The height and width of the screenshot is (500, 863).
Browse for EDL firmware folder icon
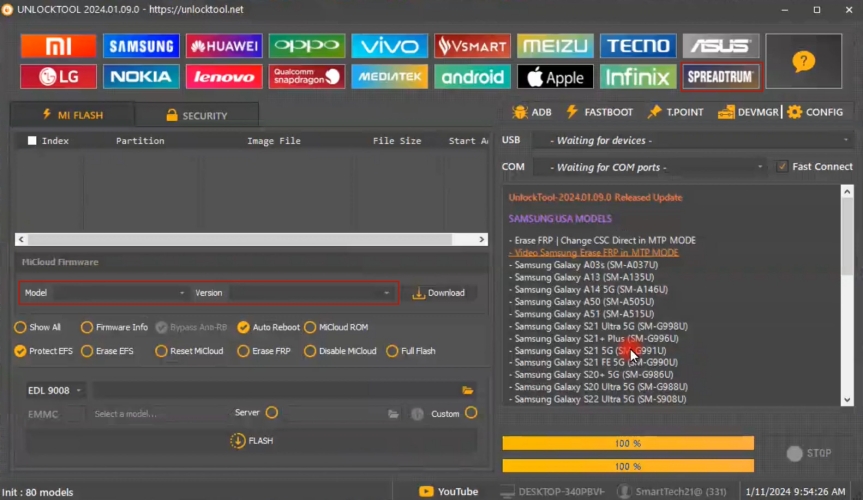pyautogui.click(x=468, y=390)
